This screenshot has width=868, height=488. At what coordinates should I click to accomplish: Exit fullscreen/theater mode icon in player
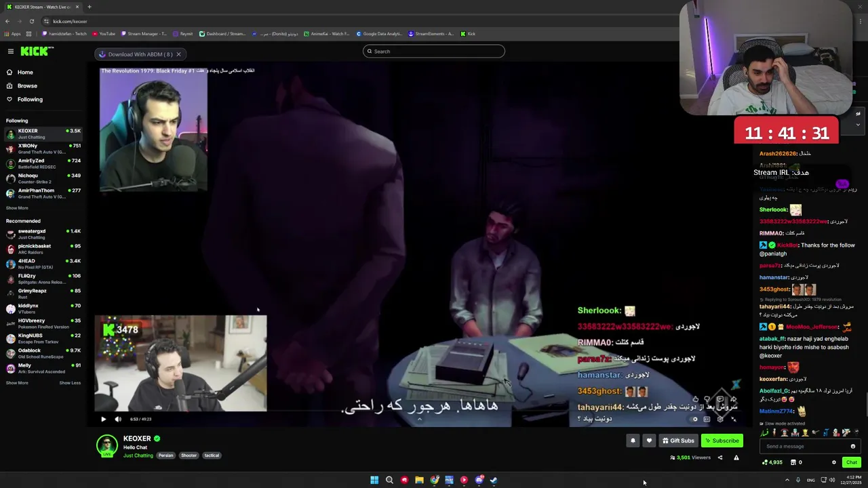(x=733, y=419)
